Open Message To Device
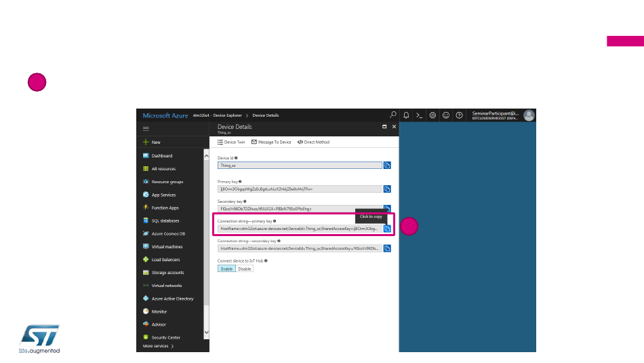 click(271, 142)
